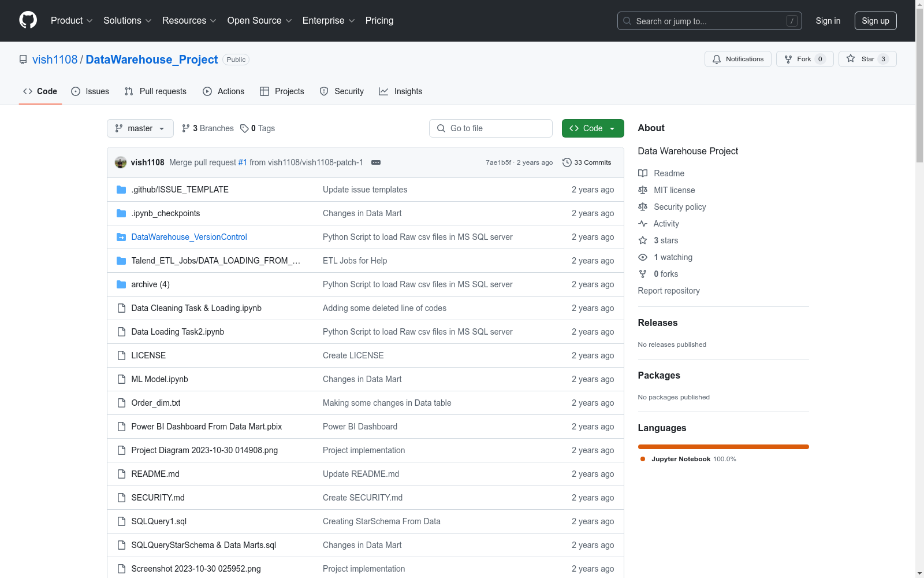Click the Activity pulse icon link

click(x=643, y=224)
